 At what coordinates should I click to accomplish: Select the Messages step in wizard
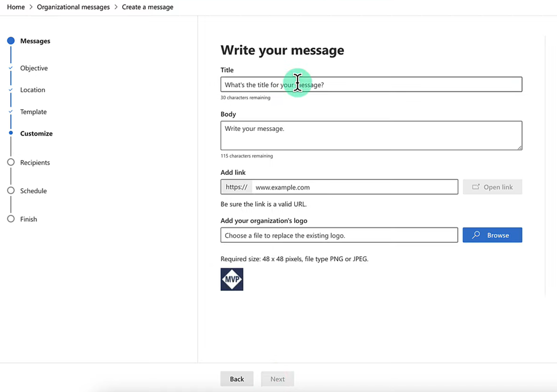35,41
